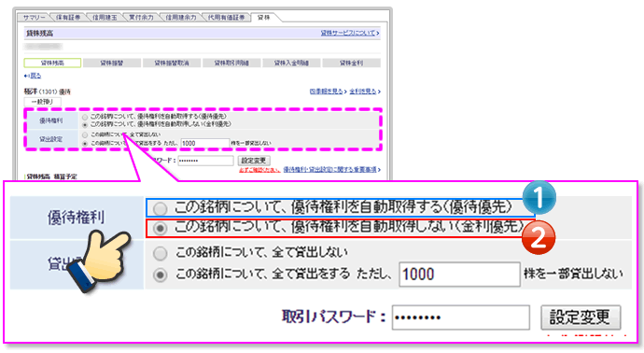Open the 代用有価証券 tab
Image resolution: width=644 pixels, height=353 pixels.
[x=226, y=17]
